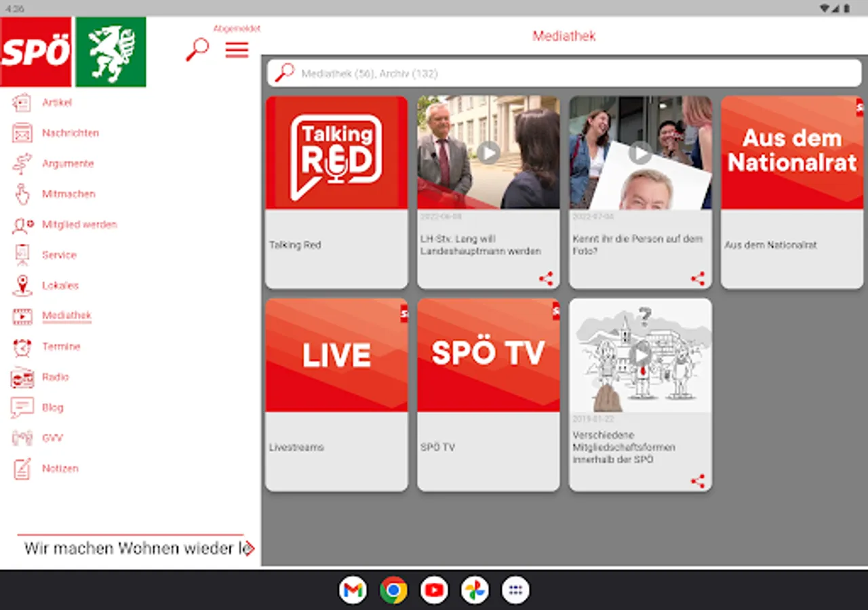The width and height of the screenshot is (868, 610).
Task: Select Mitmachen in the sidebar
Action: pos(68,194)
